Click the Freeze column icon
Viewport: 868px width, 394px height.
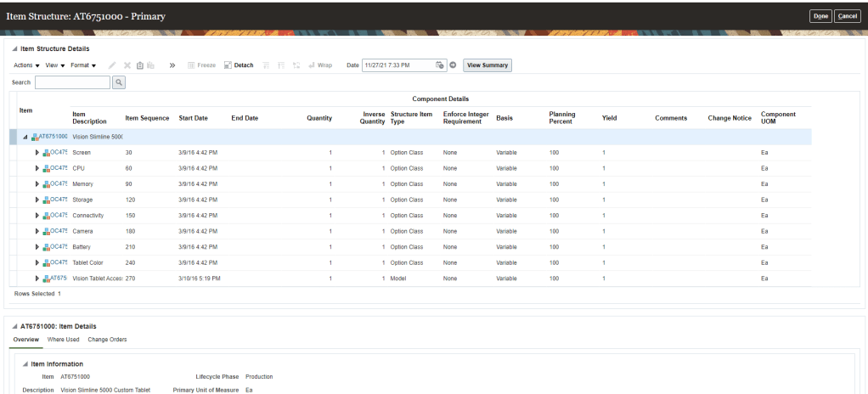click(x=201, y=65)
